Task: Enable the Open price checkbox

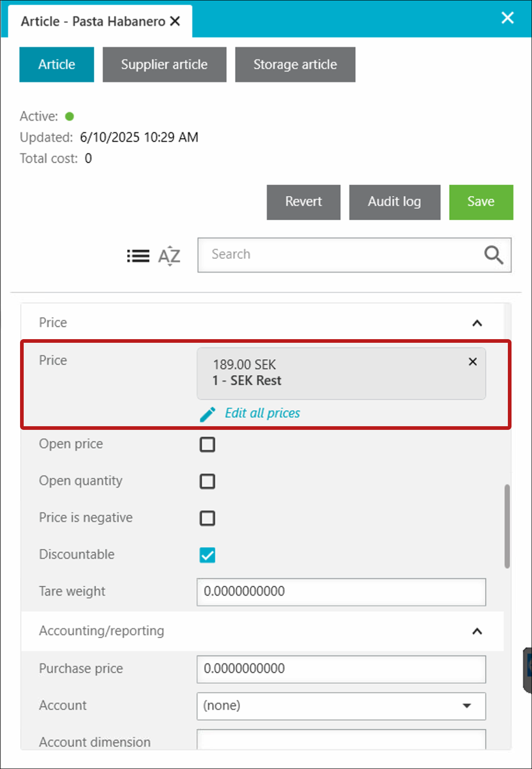Action: click(207, 444)
